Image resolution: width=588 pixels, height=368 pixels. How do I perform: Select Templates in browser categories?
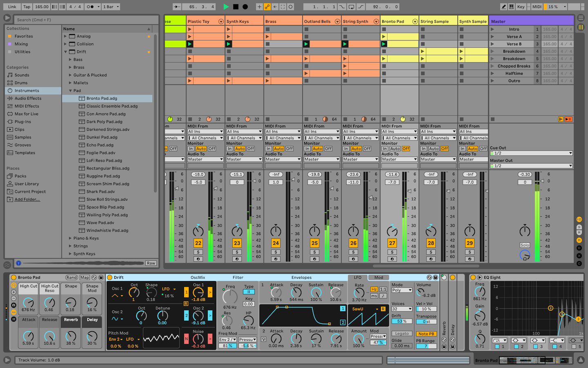(25, 153)
